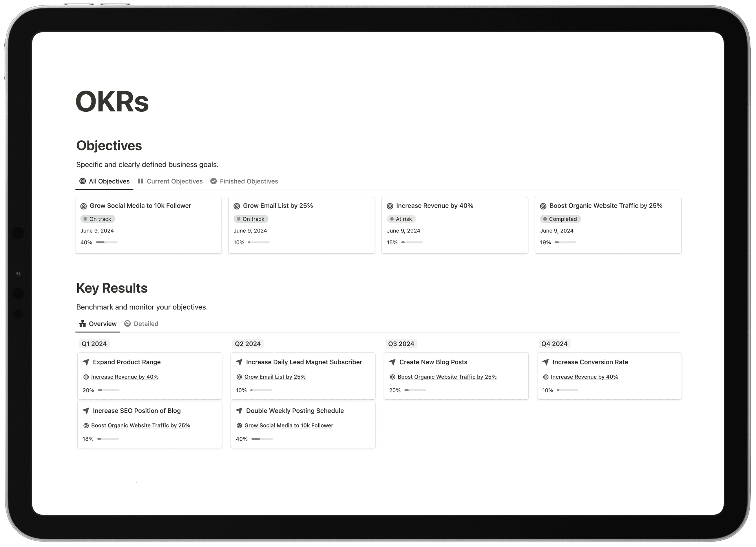Click target icon of Boost Organic Website Traffic objective card
This screenshot has height=547, width=756.
[543, 206]
